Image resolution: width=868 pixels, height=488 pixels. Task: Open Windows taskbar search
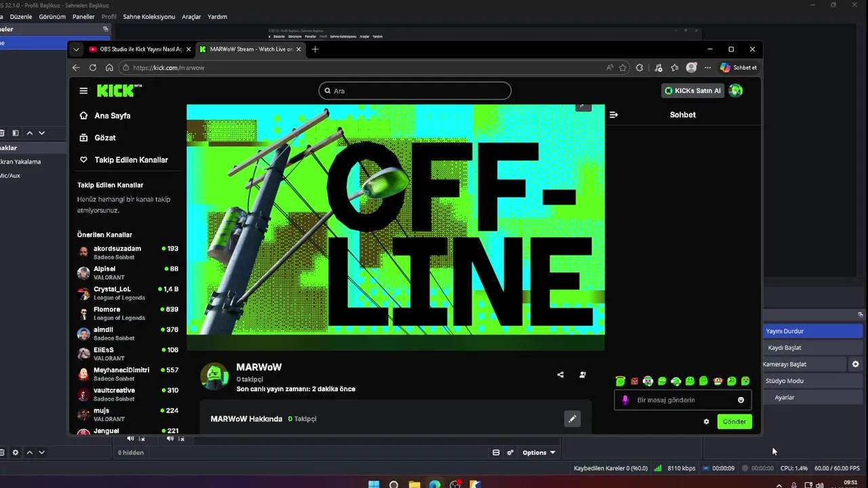pyautogui.click(x=394, y=485)
